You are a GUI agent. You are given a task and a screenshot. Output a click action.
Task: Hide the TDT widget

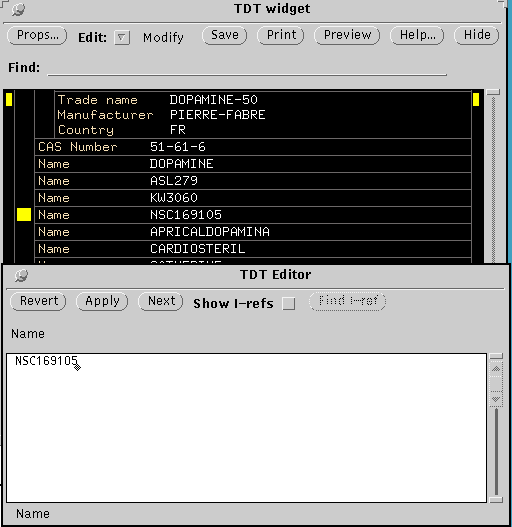point(476,35)
